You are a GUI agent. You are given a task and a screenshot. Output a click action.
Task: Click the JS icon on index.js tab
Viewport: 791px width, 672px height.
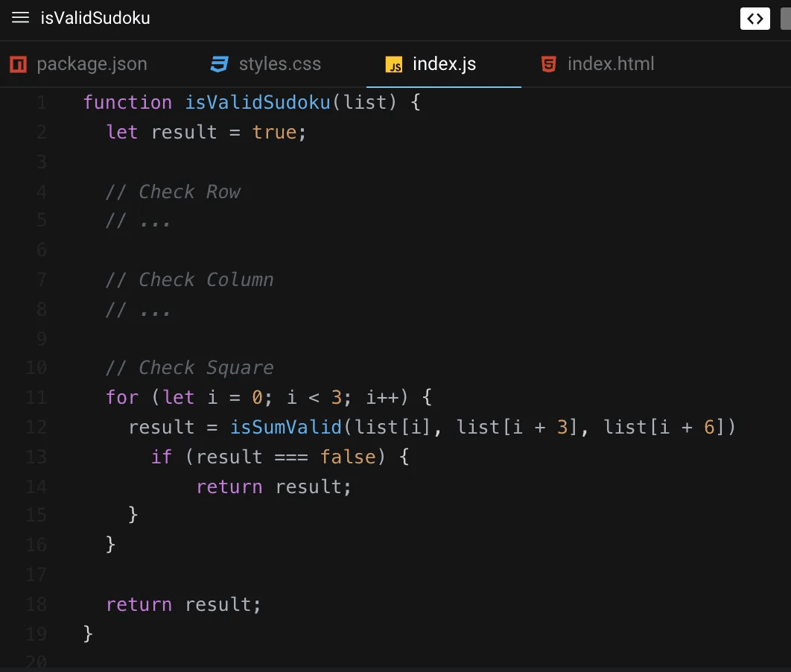click(395, 64)
